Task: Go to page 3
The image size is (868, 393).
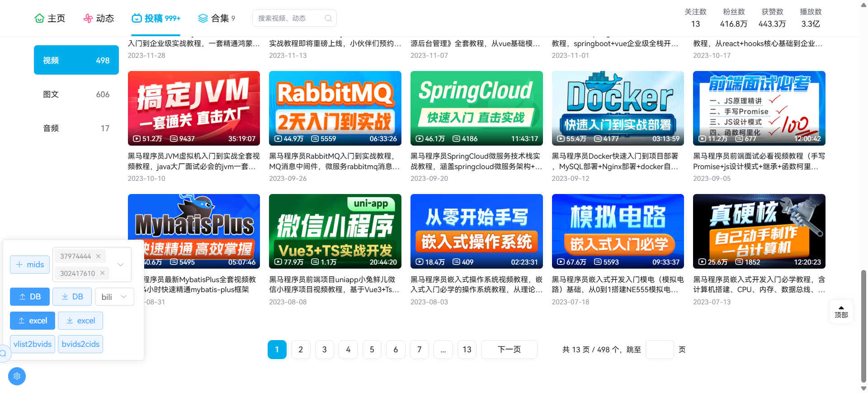Action: click(x=325, y=350)
